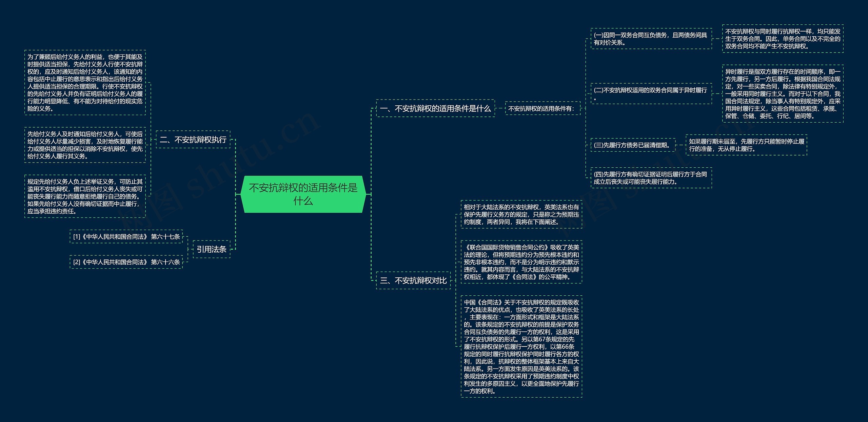
Task: Select node (四)先履行方有确切证据证明
Action: pos(651,178)
